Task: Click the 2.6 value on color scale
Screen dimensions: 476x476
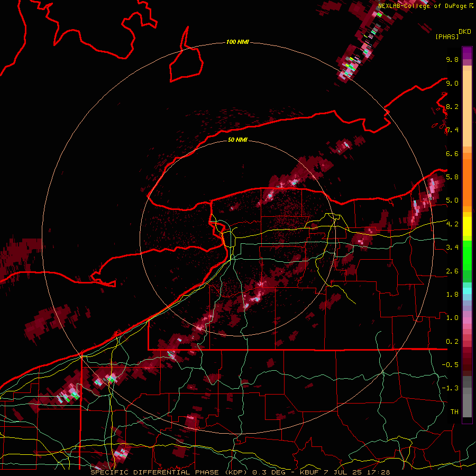Action: pyautogui.click(x=452, y=271)
